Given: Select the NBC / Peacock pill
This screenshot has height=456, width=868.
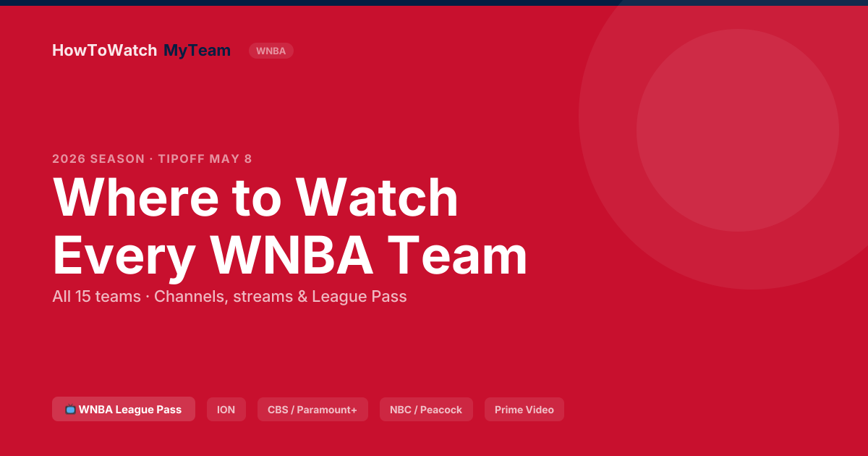Looking at the screenshot, I should tap(426, 409).
